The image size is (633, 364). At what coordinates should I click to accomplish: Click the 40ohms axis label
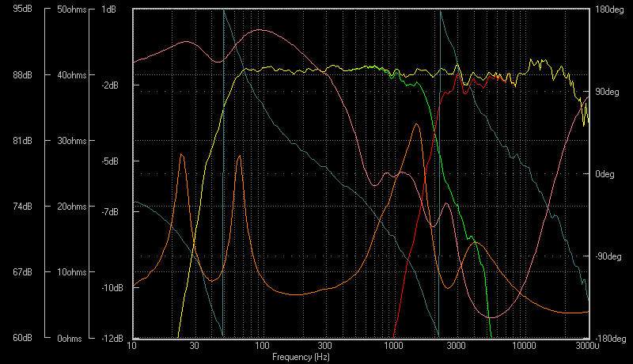click(x=72, y=75)
